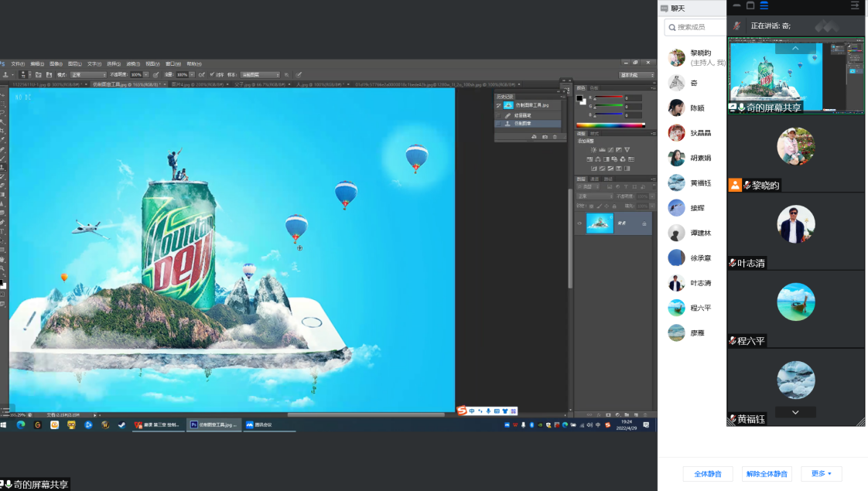Open the 图像 menu in Photoshop
Viewport: 868px width, 491px height.
[56, 63]
